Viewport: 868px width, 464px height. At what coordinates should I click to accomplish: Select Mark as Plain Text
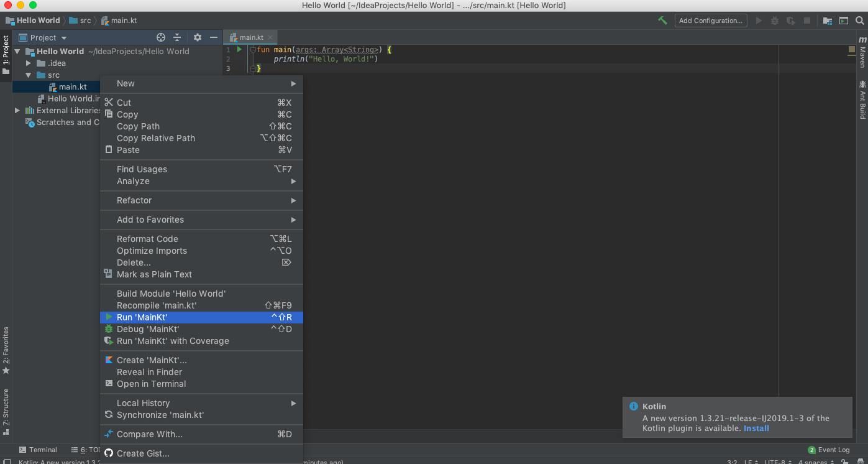point(201,274)
